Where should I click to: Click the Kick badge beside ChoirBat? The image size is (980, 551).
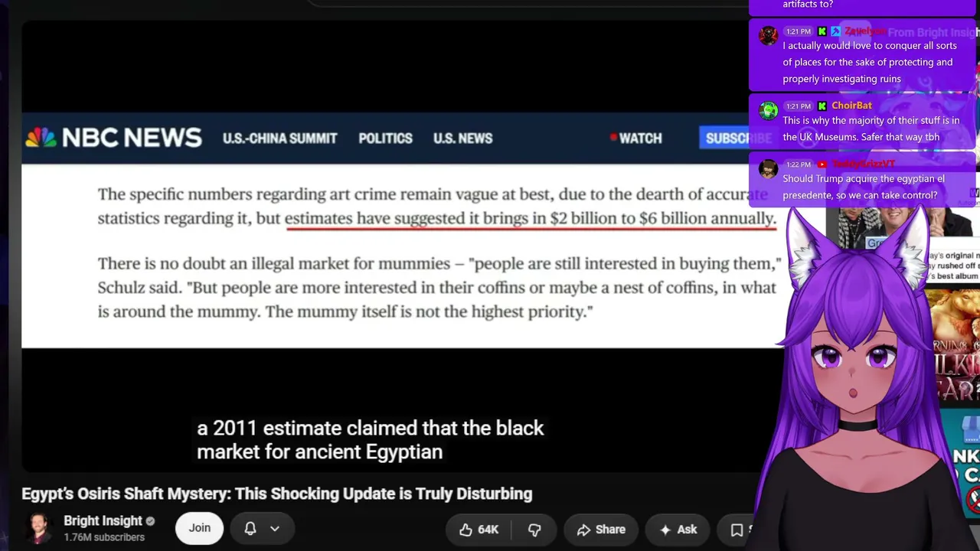point(822,106)
